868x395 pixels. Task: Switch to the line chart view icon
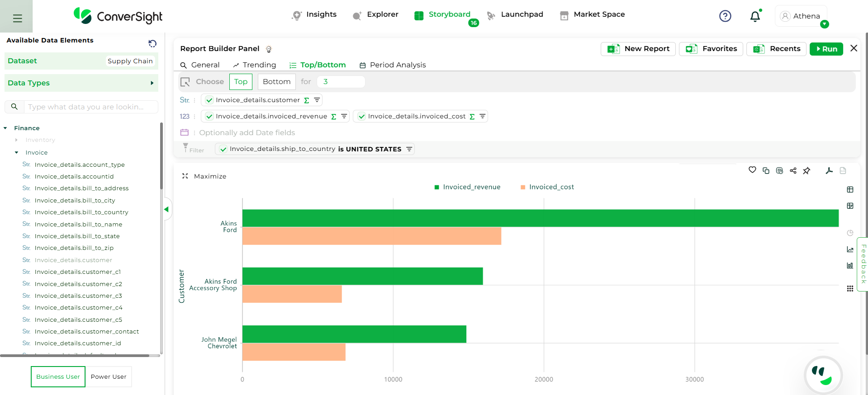point(850,249)
